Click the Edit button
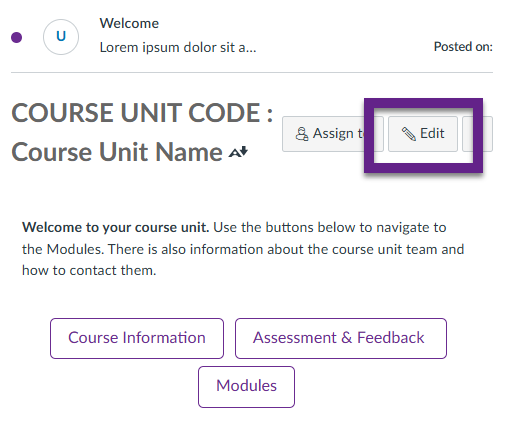Screen dimensions: 514x433 pyautogui.click(x=423, y=134)
